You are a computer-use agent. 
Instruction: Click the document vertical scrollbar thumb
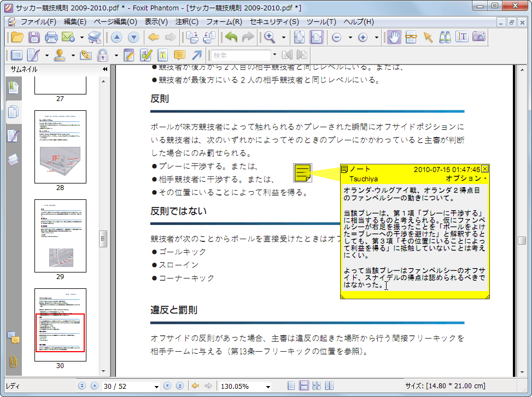(x=522, y=240)
